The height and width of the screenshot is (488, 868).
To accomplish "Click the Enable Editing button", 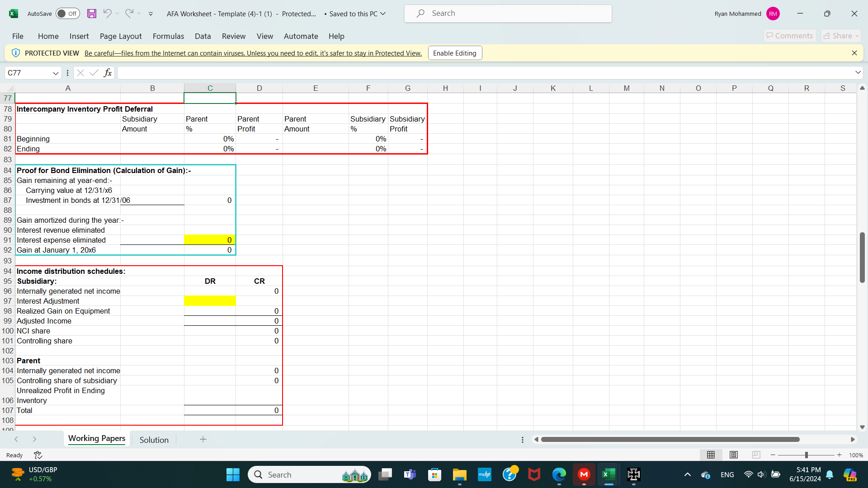I will (x=454, y=53).
